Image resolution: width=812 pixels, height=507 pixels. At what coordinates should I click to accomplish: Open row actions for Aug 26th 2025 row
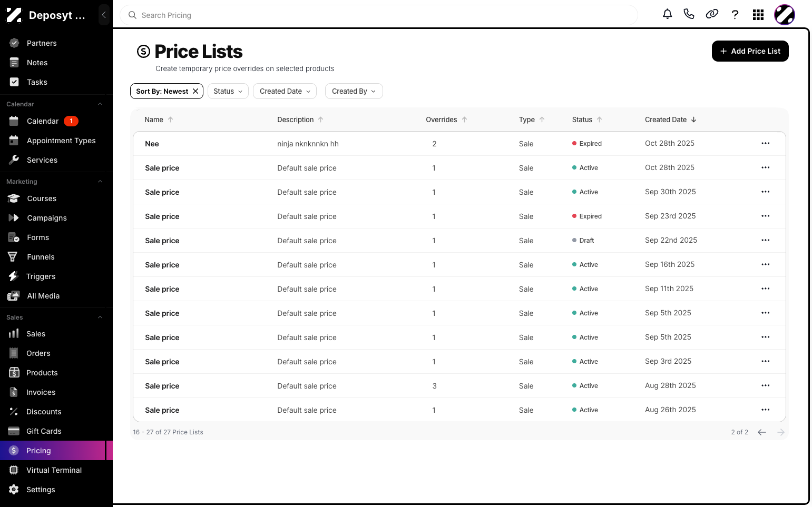(766, 410)
